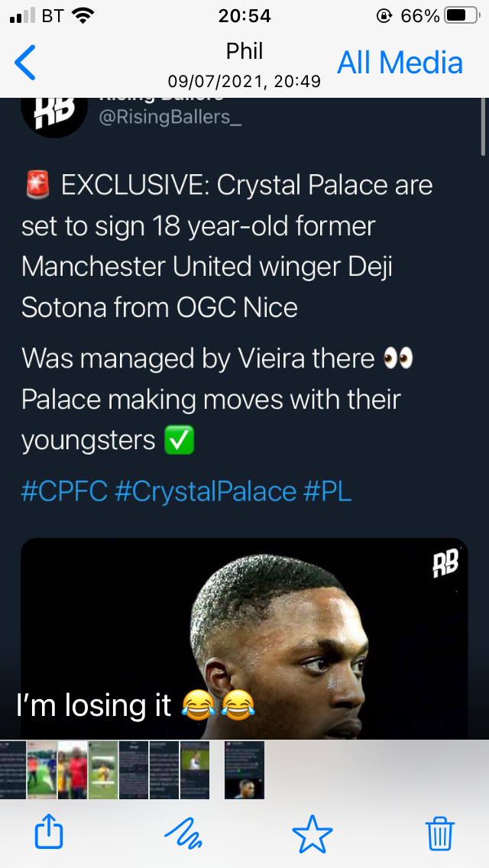Tap the #CrystalPalace hashtag
Screen dimensions: 489x868
point(205,491)
